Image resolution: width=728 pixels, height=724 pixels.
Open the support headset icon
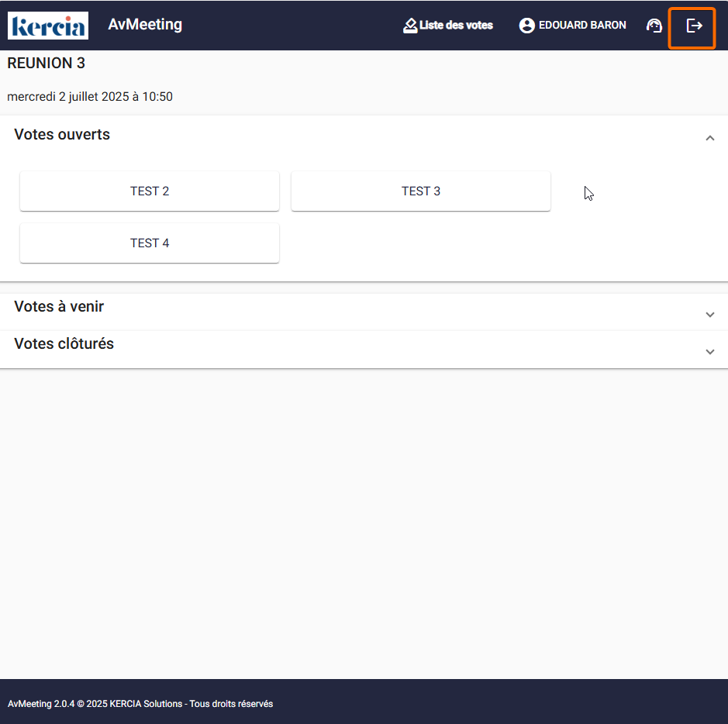(x=654, y=26)
